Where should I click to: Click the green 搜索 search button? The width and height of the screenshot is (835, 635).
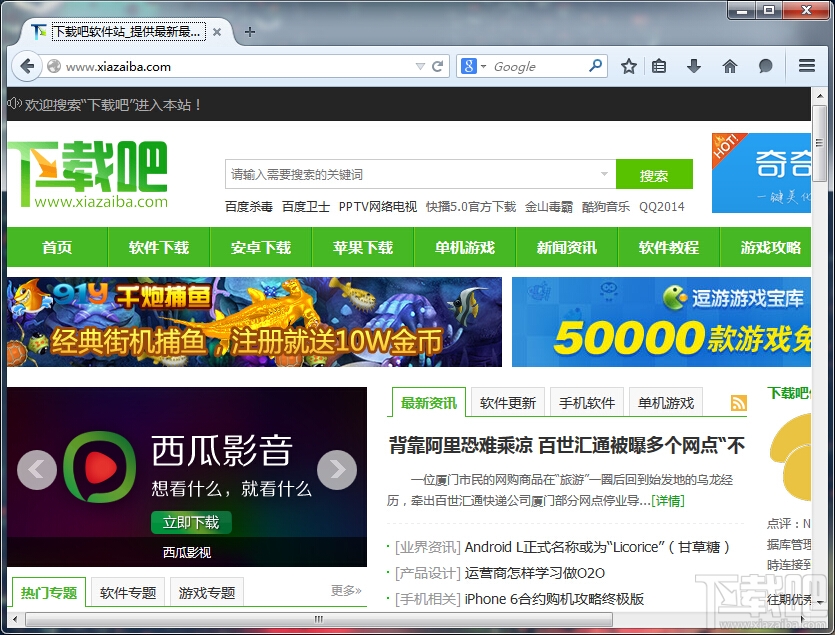654,173
